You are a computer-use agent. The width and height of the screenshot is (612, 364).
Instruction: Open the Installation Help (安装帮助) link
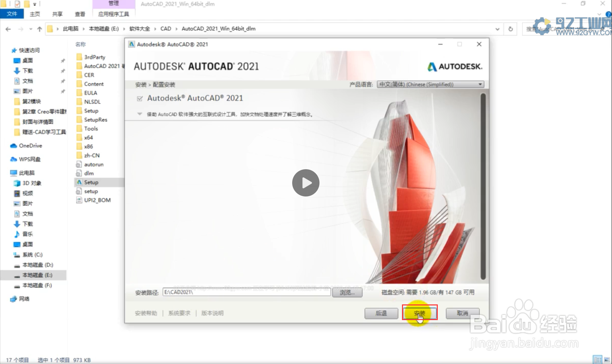(146, 313)
